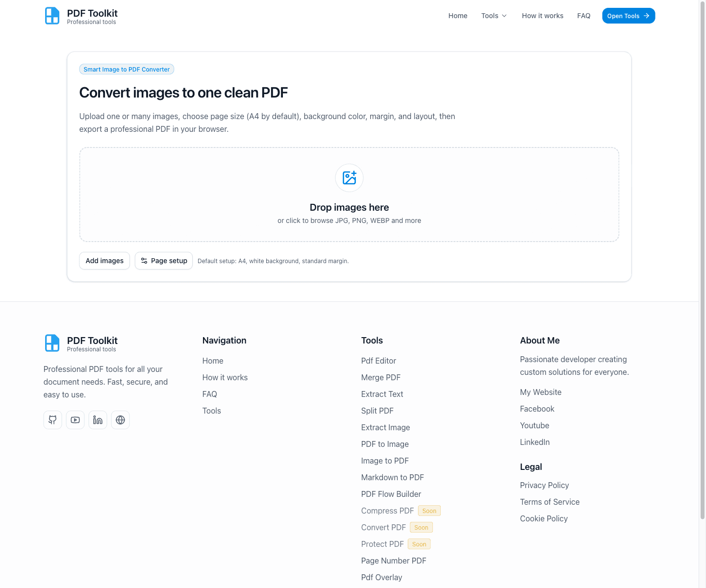Click the Drop images here area
The width and height of the screenshot is (706, 588).
click(x=349, y=207)
